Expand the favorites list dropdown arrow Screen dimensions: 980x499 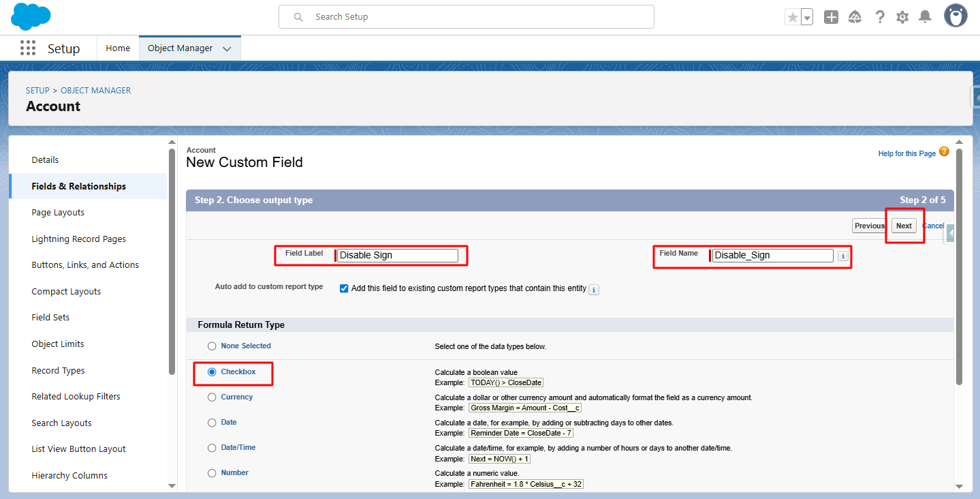click(x=807, y=18)
